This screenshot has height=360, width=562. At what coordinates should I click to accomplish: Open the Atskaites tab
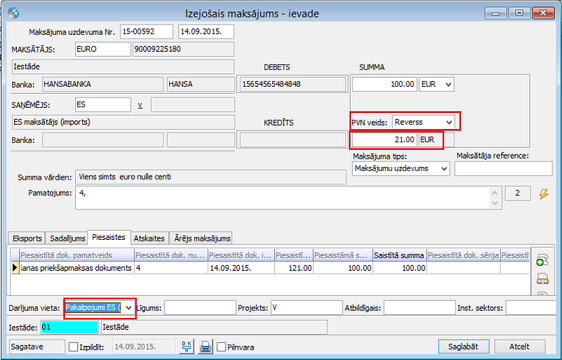149,238
